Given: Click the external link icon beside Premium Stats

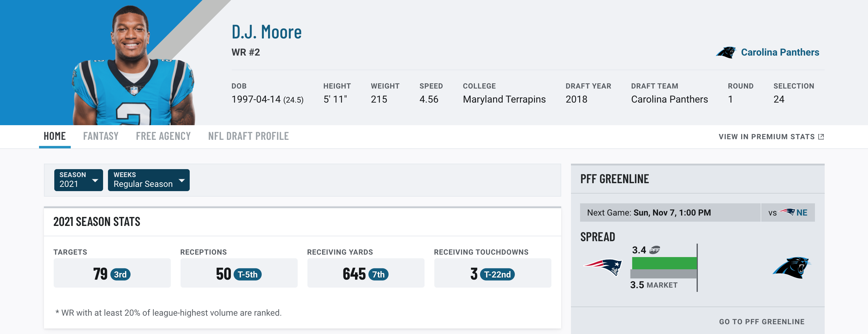Looking at the screenshot, I should point(821,137).
